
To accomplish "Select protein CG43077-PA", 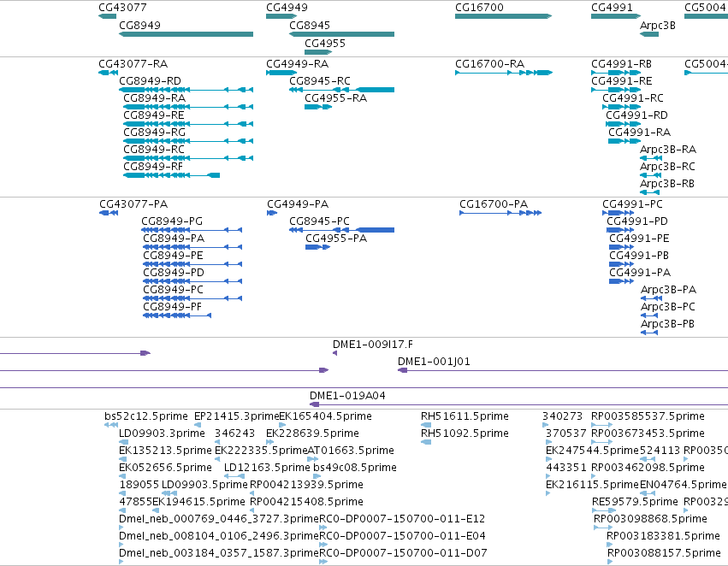I will point(133,204).
